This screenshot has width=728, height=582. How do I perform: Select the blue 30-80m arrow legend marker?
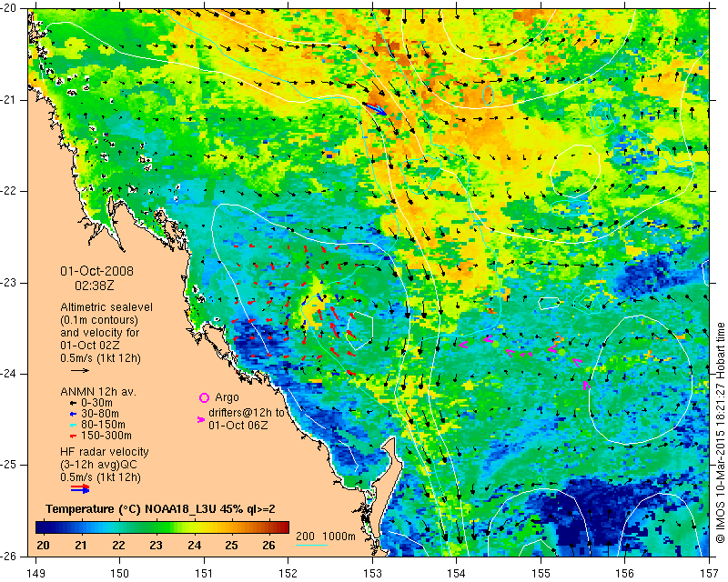[x=73, y=414]
